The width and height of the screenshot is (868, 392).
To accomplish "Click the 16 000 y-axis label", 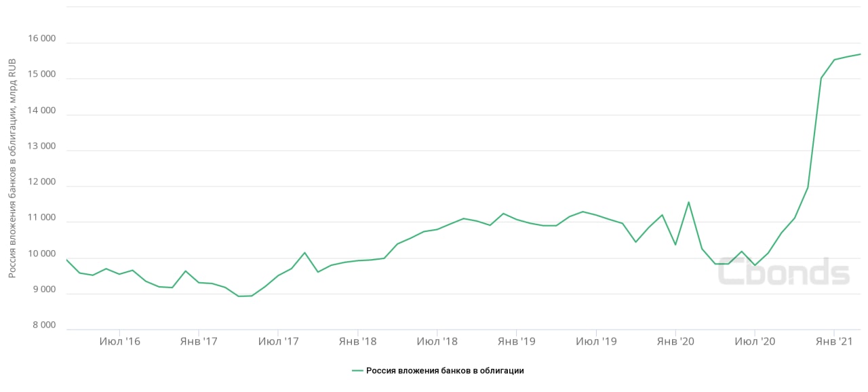I will click(42, 39).
